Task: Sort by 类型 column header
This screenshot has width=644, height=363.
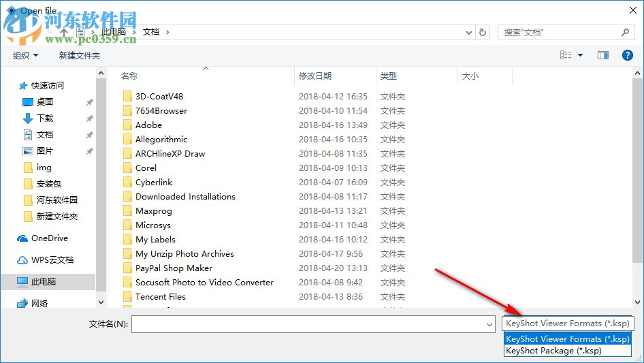Action: tap(389, 76)
